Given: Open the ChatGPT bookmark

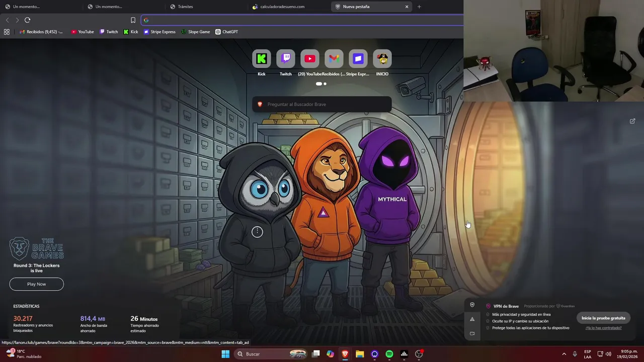Looking at the screenshot, I should pyautogui.click(x=226, y=32).
